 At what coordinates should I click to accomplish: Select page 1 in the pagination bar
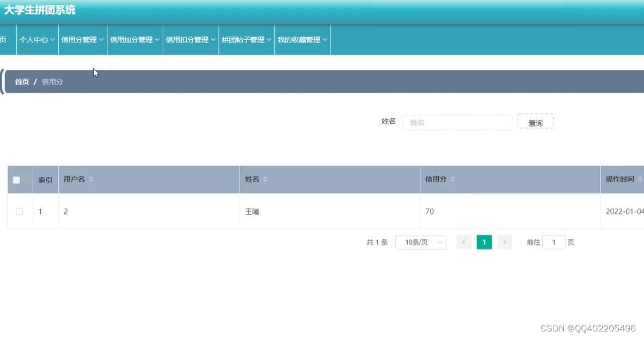tap(484, 242)
